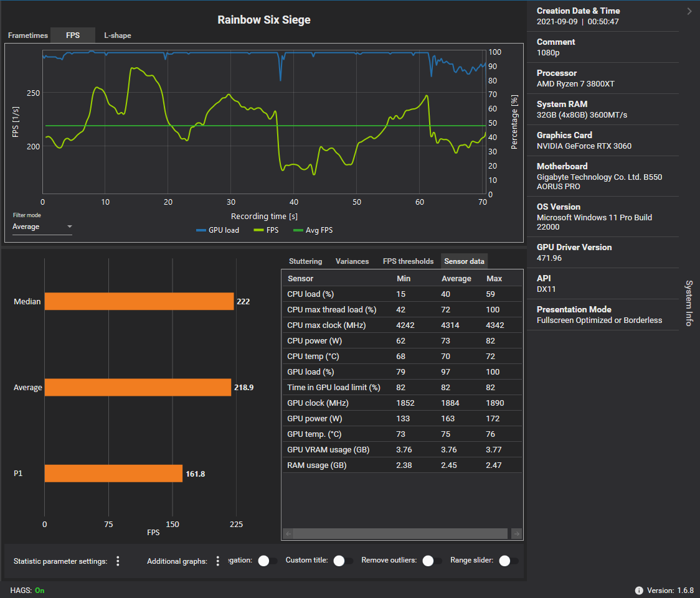Click the GPU load blue legend marker
Screen dimensions: 700x598
[201, 230]
